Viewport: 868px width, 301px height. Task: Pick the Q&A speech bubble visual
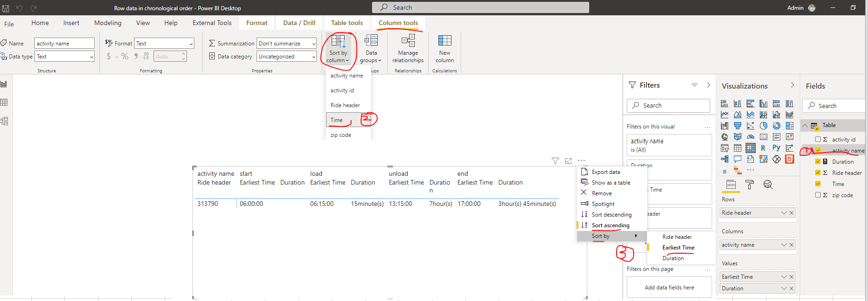pos(738,159)
